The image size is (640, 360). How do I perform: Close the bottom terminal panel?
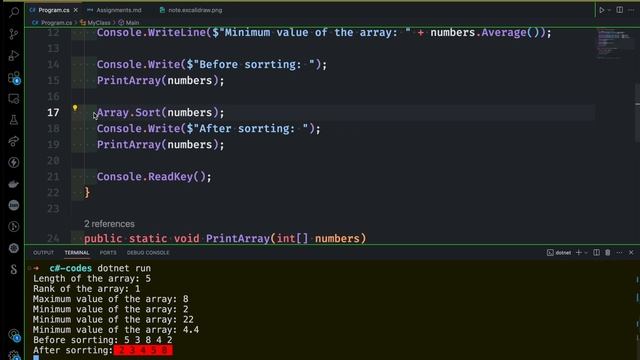tap(631, 253)
